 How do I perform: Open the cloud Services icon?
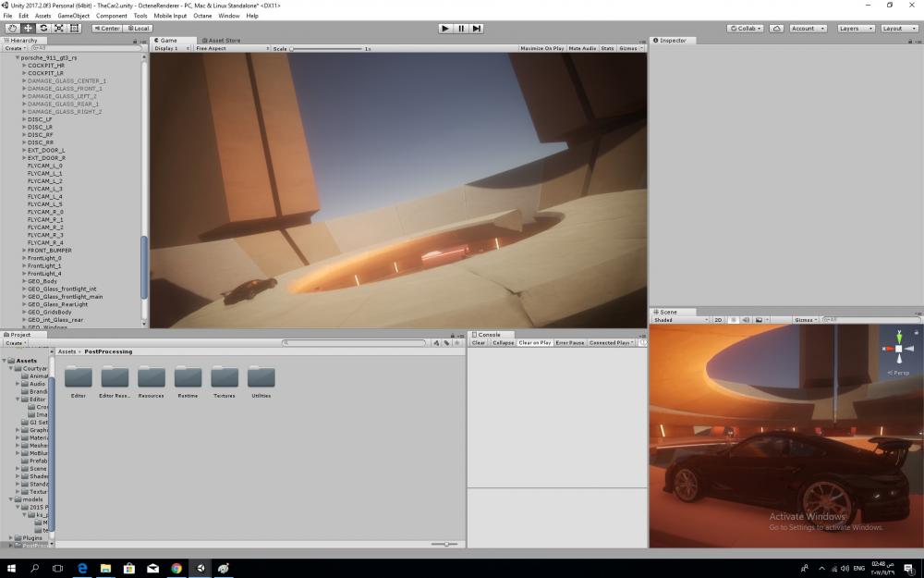click(x=776, y=29)
